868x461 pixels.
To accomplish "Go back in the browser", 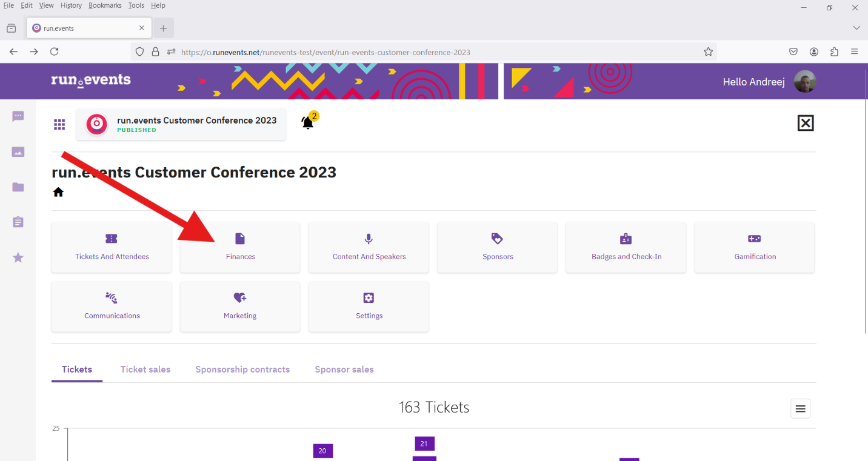I will click(x=13, y=52).
